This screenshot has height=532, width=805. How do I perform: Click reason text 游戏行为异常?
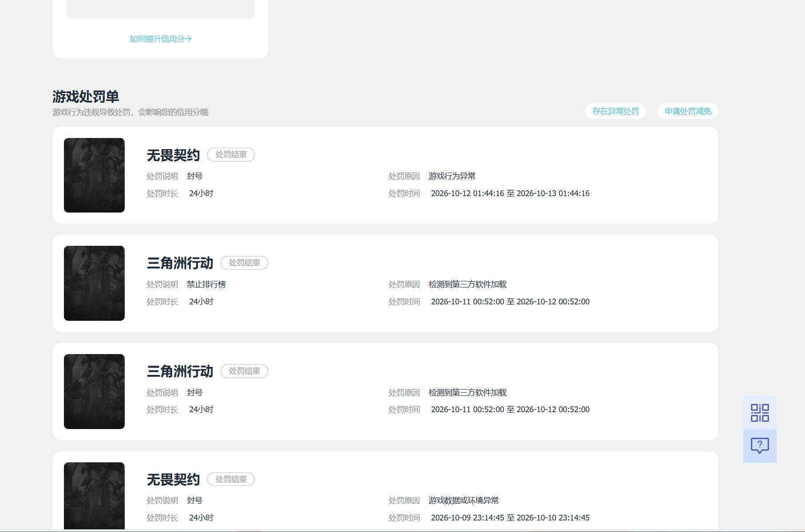click(x=452, y=176)
